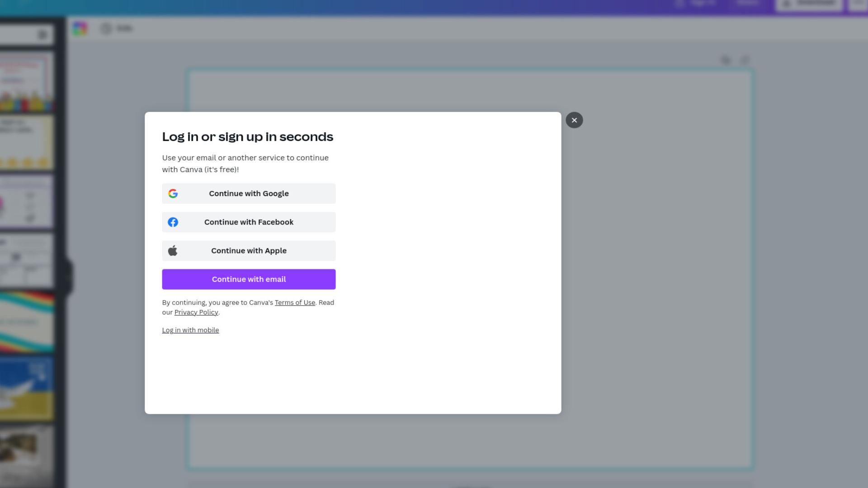
Task: Open the Privacy Policy link
Action: pyautogui.click(x=196, y=312)
